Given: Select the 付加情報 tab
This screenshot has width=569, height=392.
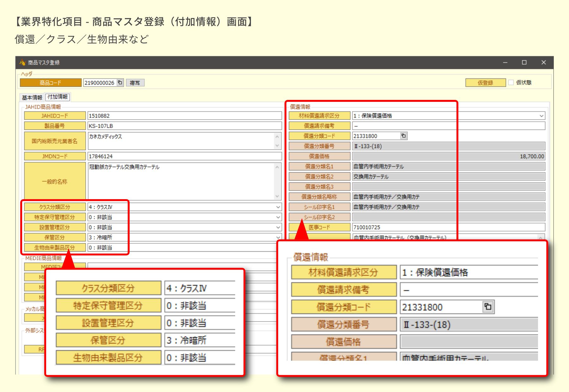Looking at the screenshot, I should coord(58,97).
